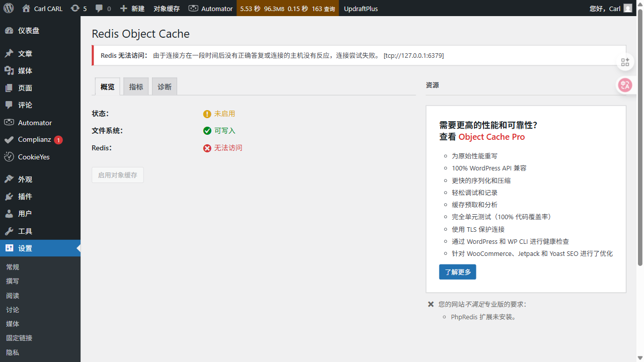Click the WordPress logo in the admin bar
Image resolution: width=644 pixels, height=362 pixels.
tap(8, 8)
